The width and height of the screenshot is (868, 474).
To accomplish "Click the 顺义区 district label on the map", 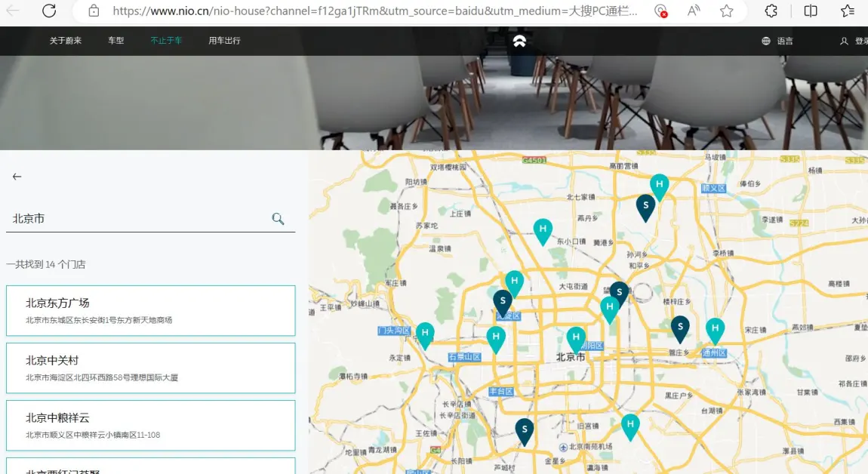I will [x=713, y=188].
